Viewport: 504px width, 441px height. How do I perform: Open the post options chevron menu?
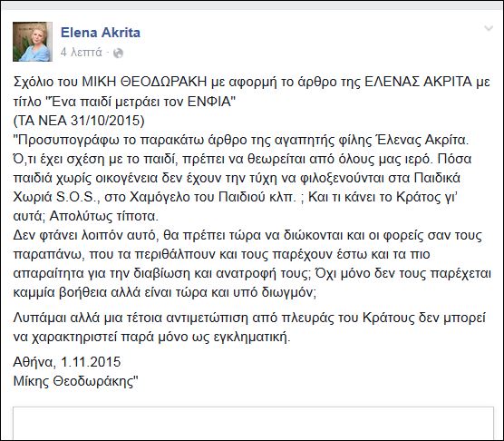pos(489,28)
